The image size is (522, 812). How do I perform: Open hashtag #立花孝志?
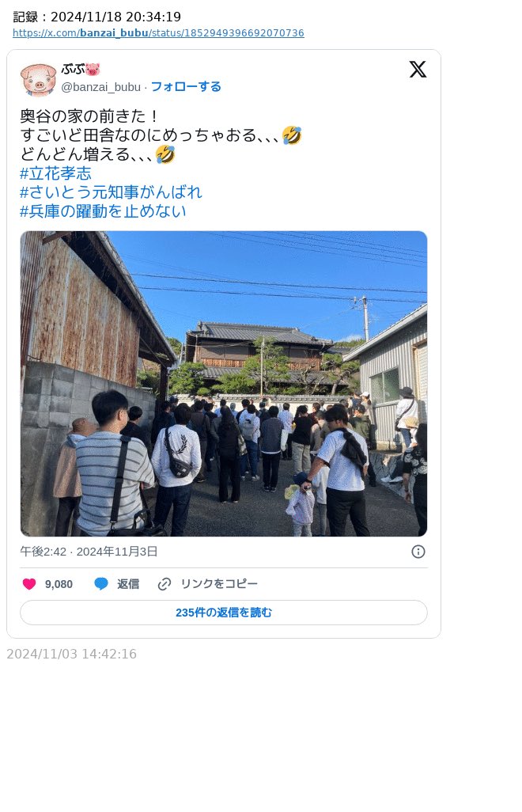pyautogui.click(x=55, y=173)
